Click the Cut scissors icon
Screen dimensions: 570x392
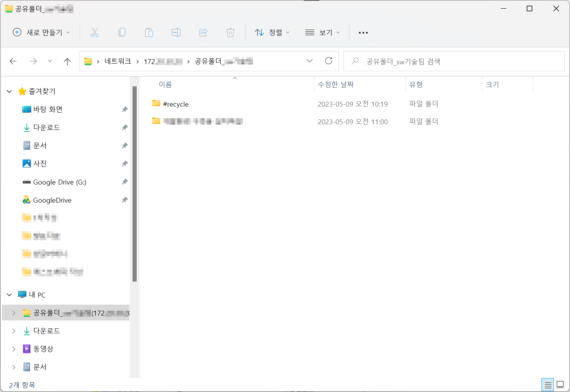[x=95, y=33]
